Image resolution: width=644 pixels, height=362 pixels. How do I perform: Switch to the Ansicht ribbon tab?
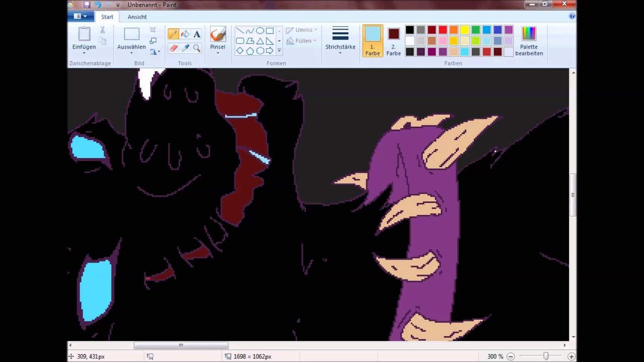[137, 17]
